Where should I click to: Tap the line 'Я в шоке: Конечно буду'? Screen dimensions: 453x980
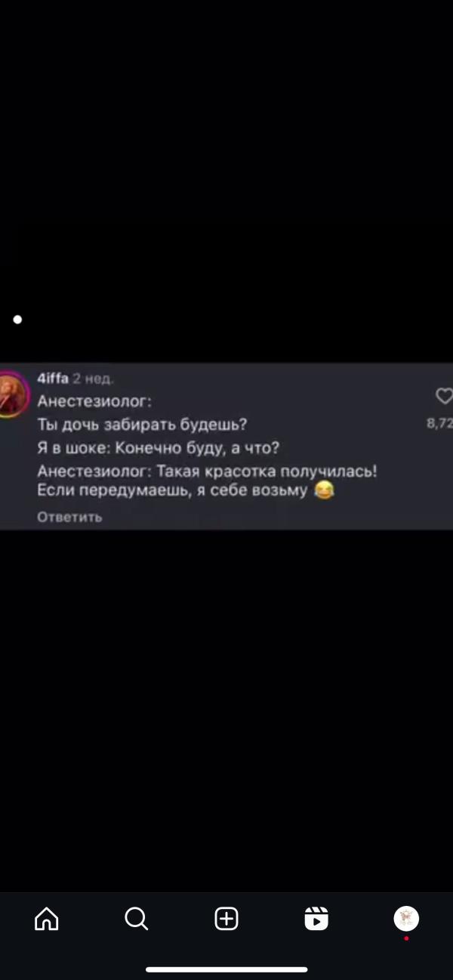click(x=159, y=448)
